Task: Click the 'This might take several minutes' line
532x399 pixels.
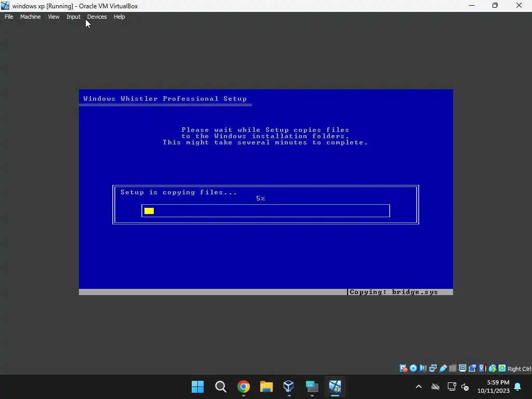Action: 265,142
